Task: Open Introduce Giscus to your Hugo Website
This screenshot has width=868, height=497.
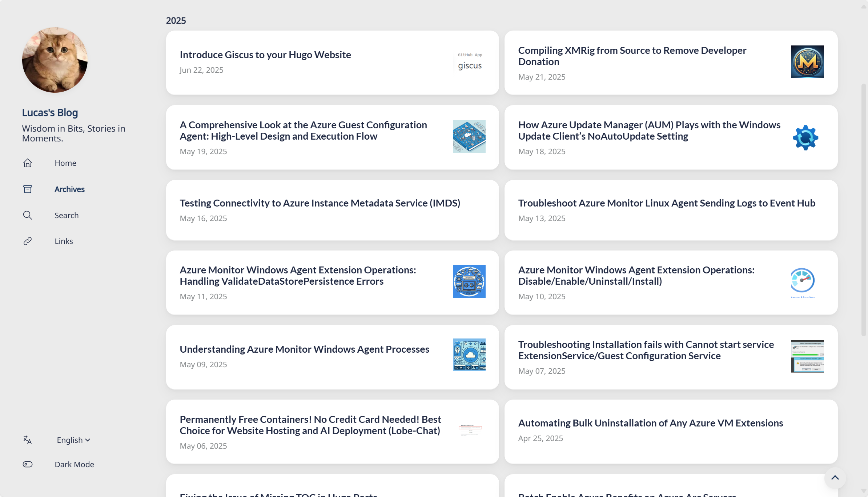Action: tap(265, 55)
